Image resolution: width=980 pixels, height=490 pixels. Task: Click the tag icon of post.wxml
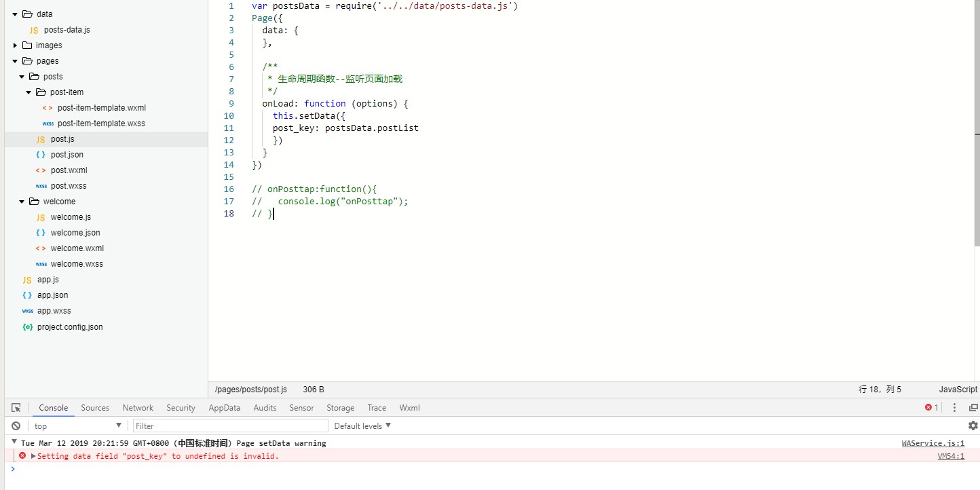(41, 170)
